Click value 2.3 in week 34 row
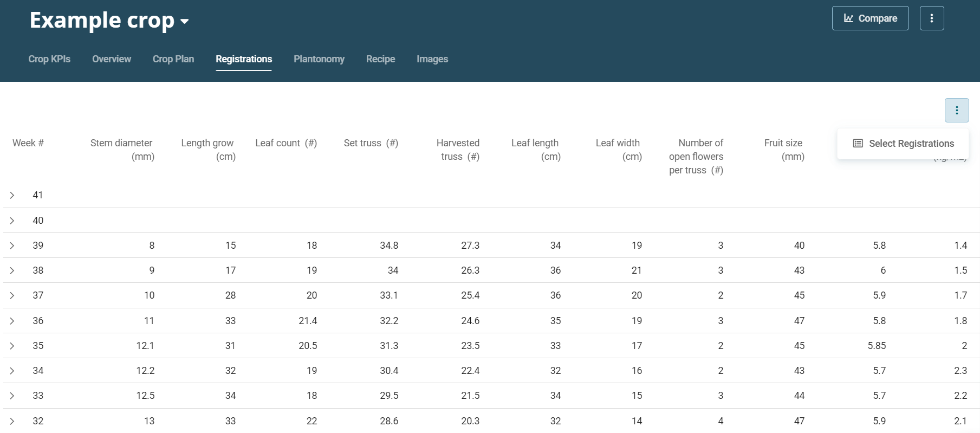 tap(960, 371)
